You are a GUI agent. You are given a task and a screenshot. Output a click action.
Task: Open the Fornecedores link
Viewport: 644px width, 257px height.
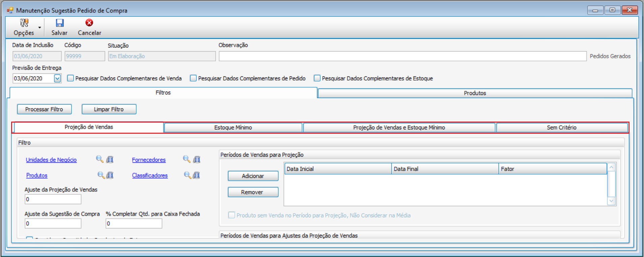[x=149, y=160]
